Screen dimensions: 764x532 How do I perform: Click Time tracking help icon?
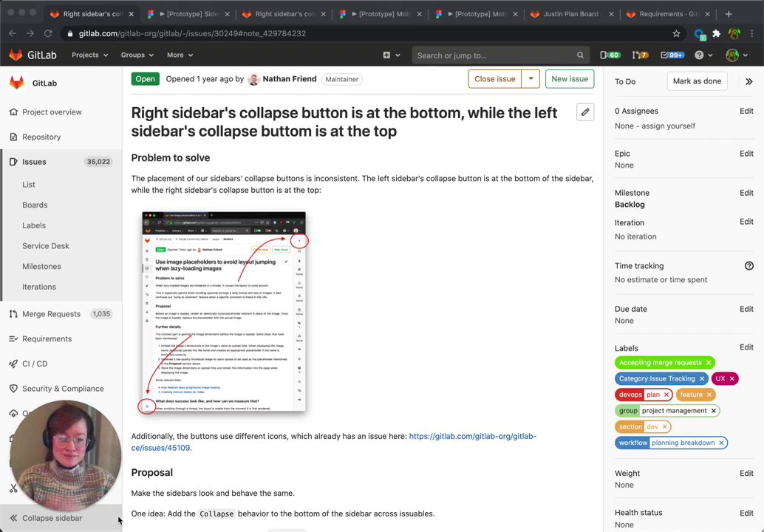point(749,265)
